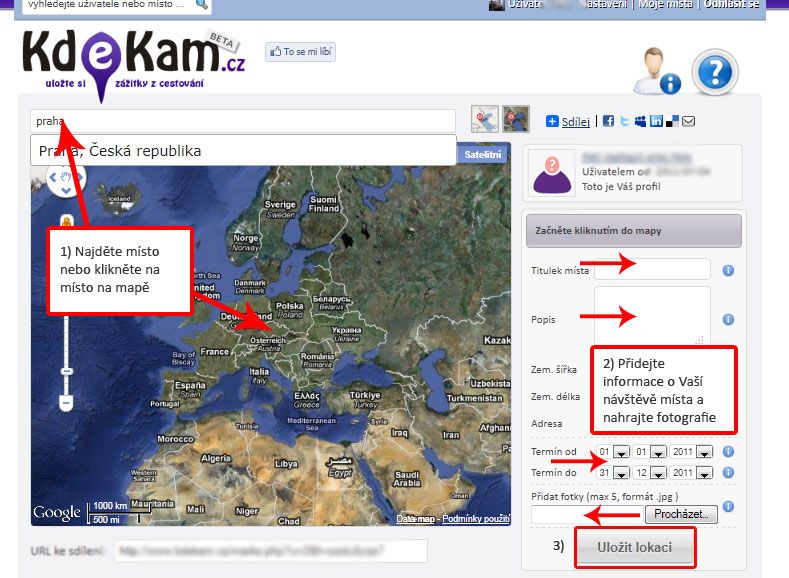Open Podmínky použití map terms link
The height and width of the screenshot is (578, 789).
(476, 519)
